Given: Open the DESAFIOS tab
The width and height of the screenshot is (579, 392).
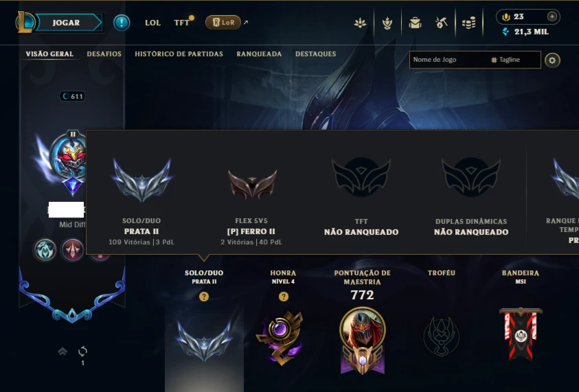Looking at the screenshot, I should (104, 54).
